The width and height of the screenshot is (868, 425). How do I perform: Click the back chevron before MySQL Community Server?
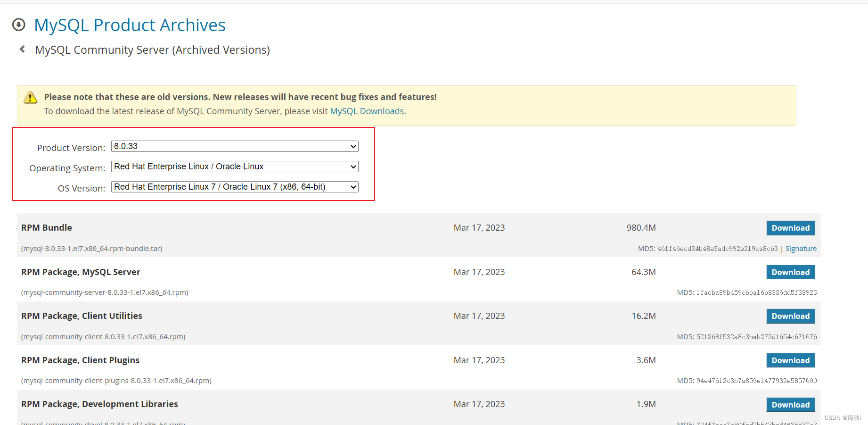pyautogui.click(x=22, y=49)
